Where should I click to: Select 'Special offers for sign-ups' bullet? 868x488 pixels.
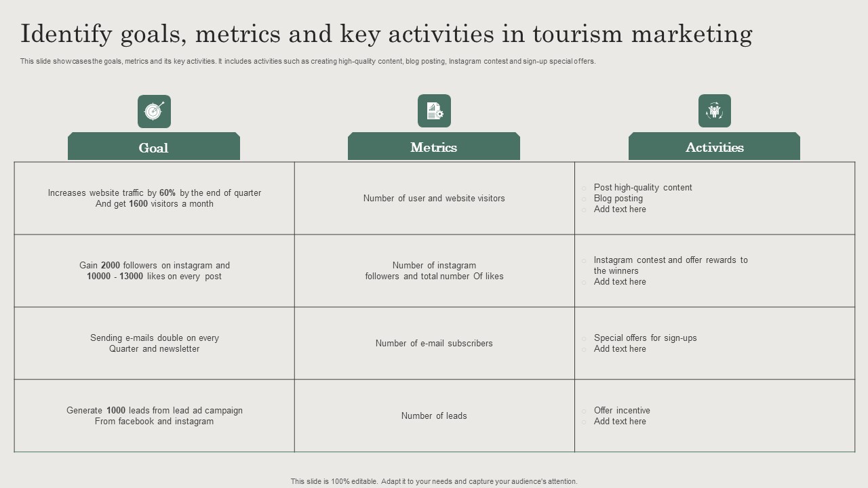point(646,338)
